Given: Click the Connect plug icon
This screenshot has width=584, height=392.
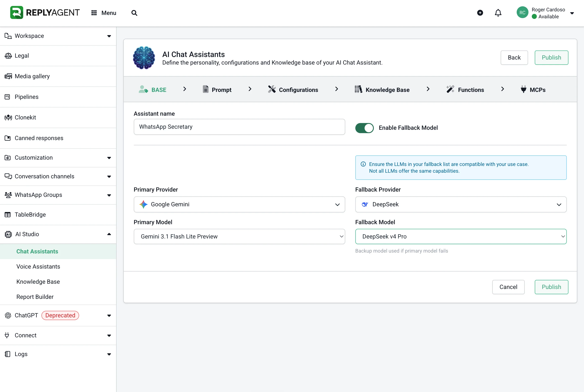Looking at the screenshot, I should tap(7, 335).
